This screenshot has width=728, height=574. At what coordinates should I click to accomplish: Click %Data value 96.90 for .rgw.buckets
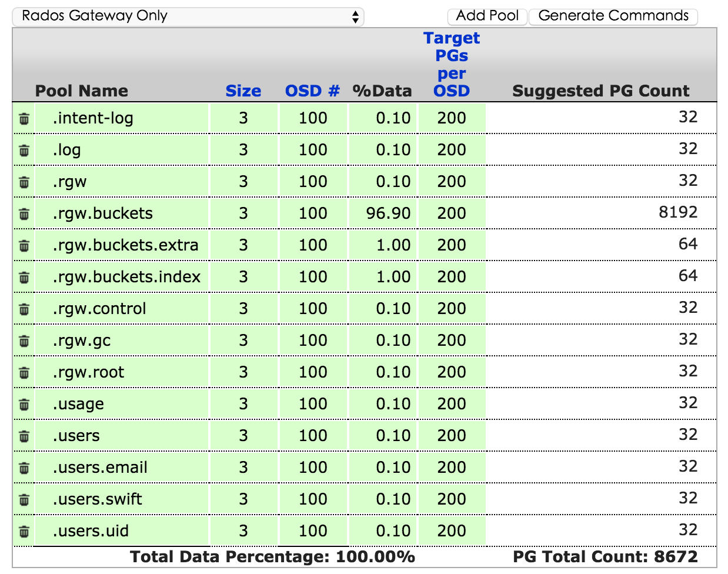point(383,213)
